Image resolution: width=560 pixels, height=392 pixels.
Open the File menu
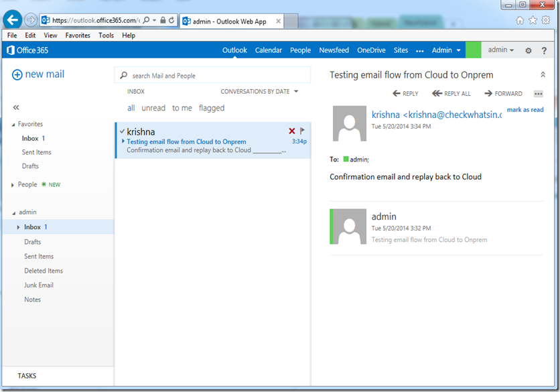point(12,36)
